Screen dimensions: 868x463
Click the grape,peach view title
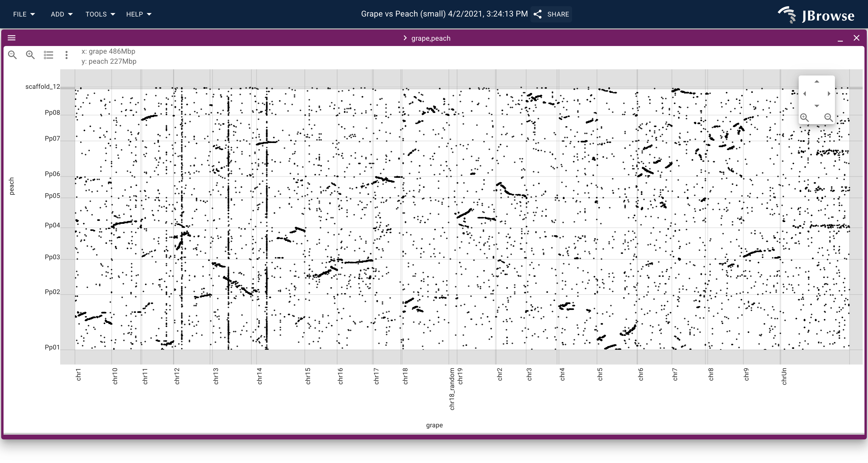431,38
